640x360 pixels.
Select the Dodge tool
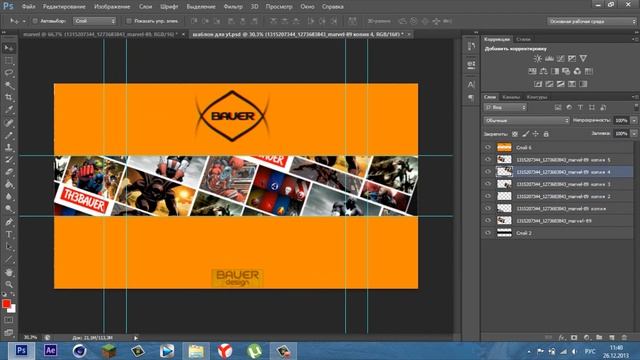[x=9, y=209]
